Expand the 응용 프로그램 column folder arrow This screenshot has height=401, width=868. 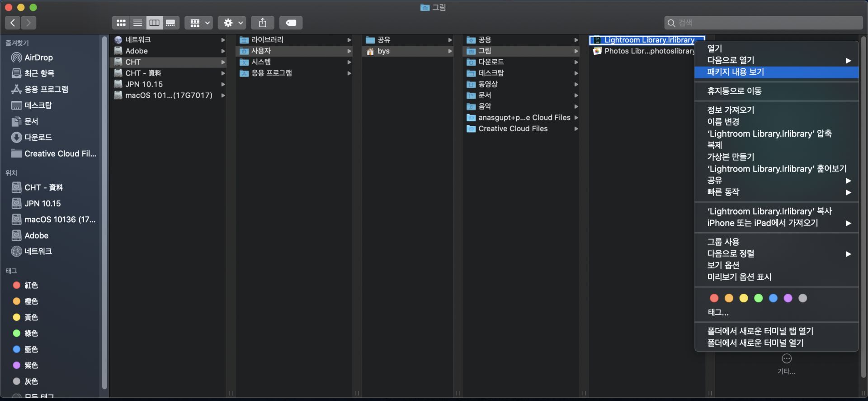(x=349, y=73)
